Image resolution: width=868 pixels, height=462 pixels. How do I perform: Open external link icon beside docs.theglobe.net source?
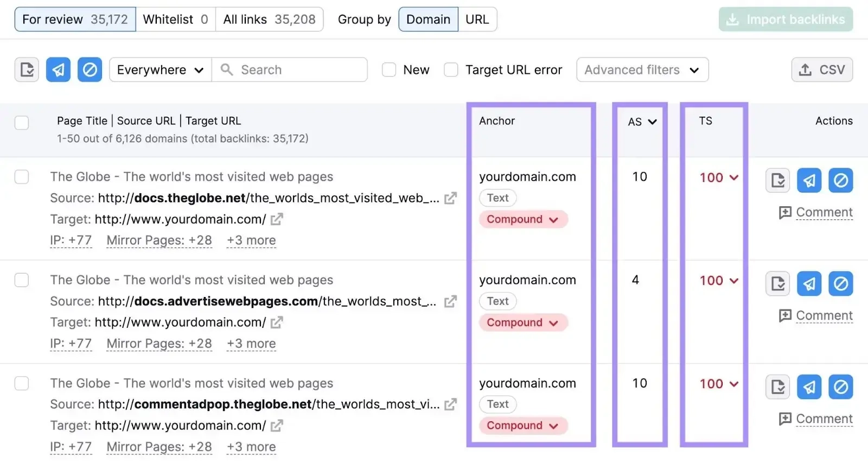tap(450, 198)
